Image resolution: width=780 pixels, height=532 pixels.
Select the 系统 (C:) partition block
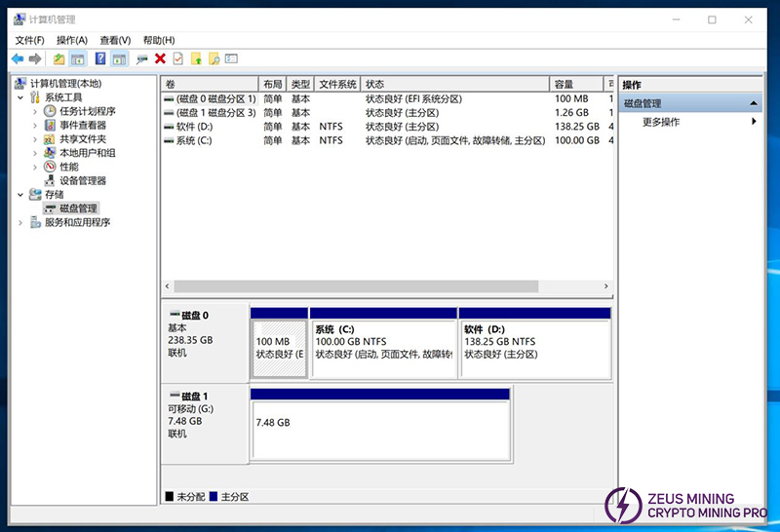[382, 348]
